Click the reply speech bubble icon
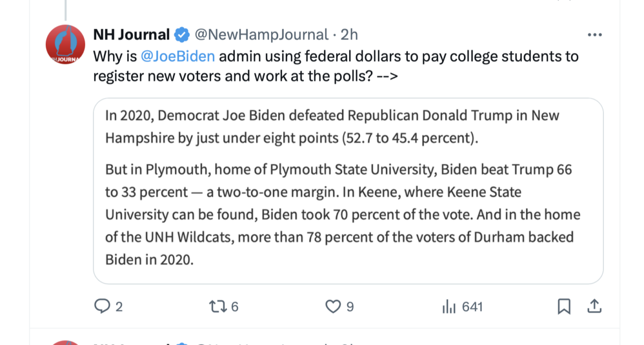The image size is (644, 345). (x=103, y=306)
